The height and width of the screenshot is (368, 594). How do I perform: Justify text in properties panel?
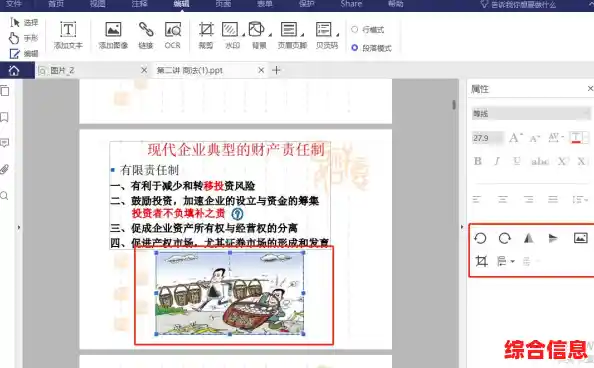coord(553,199)
